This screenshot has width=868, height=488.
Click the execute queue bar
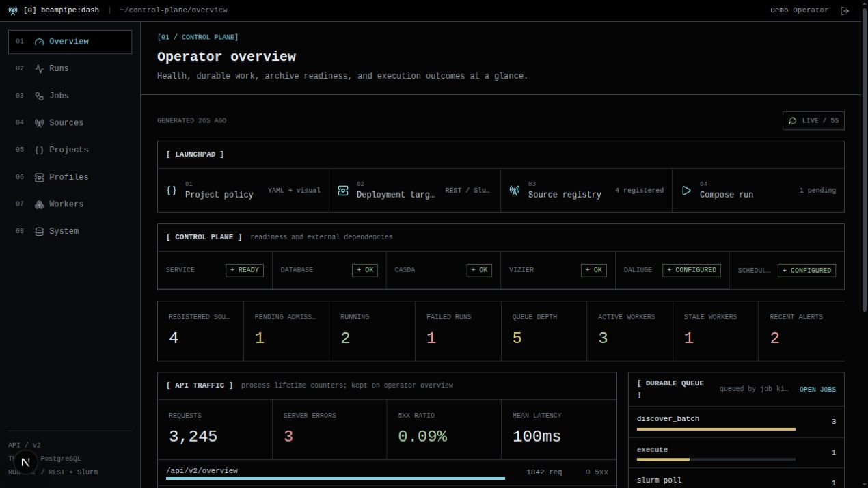(x=716, y=459)
